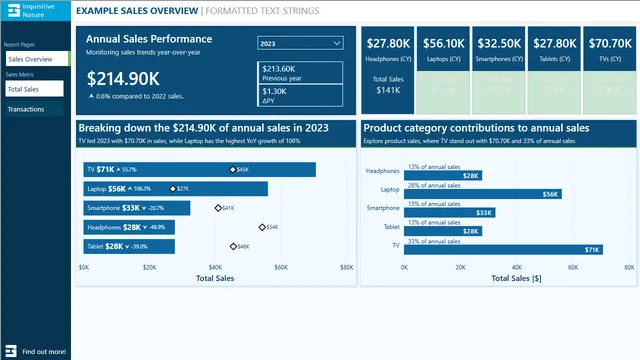640x360 pixels.
Task: Click the up arrow next to TV 55.7%
Action: (x=118, y=169)
